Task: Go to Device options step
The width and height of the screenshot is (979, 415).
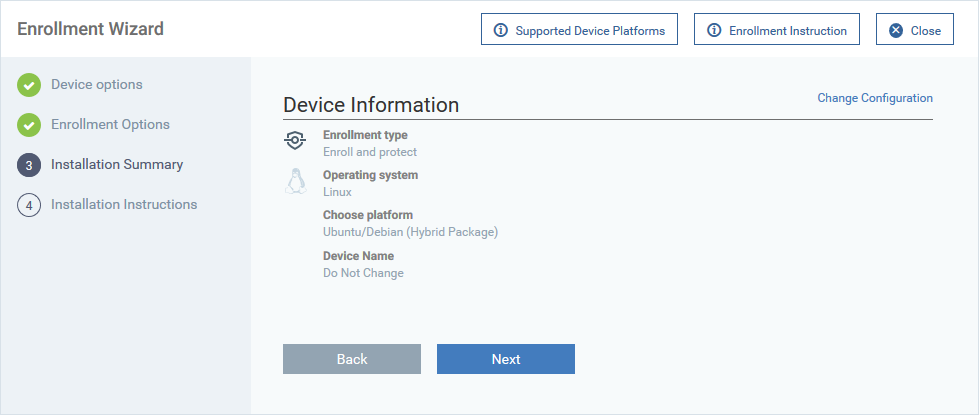Action: pos(97,84)
